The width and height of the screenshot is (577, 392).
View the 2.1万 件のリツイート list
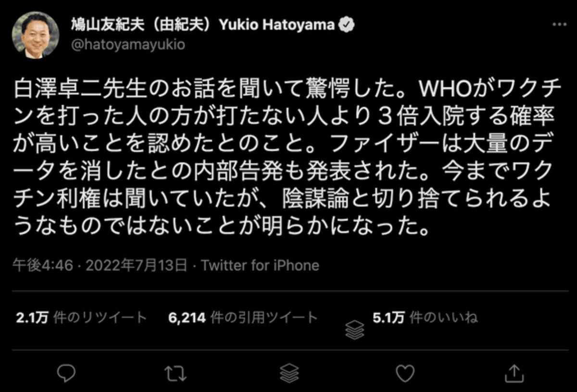pos(81,318)
